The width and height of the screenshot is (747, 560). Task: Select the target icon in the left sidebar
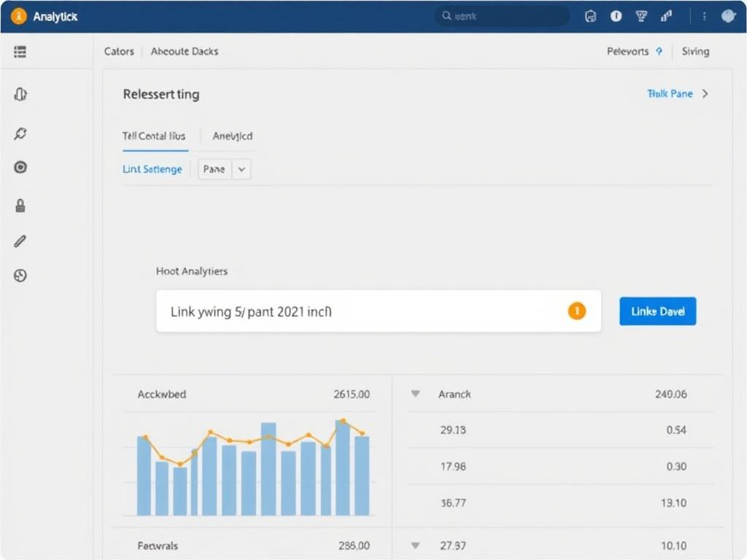coord(20,167)
